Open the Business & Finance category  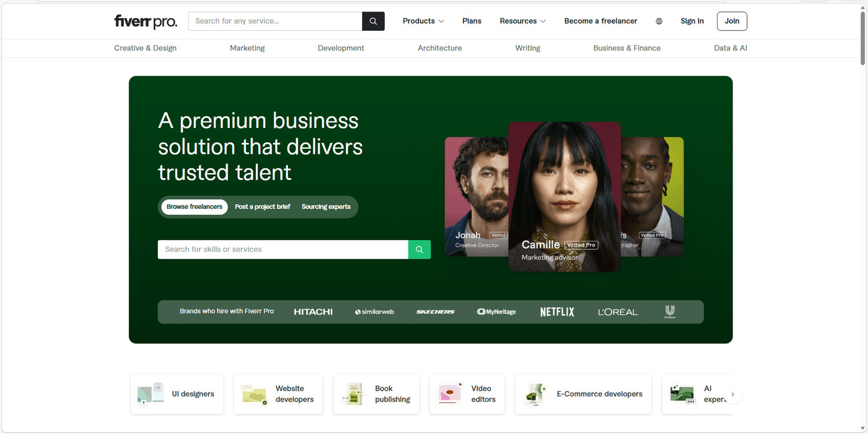click(x=627, y=49)
